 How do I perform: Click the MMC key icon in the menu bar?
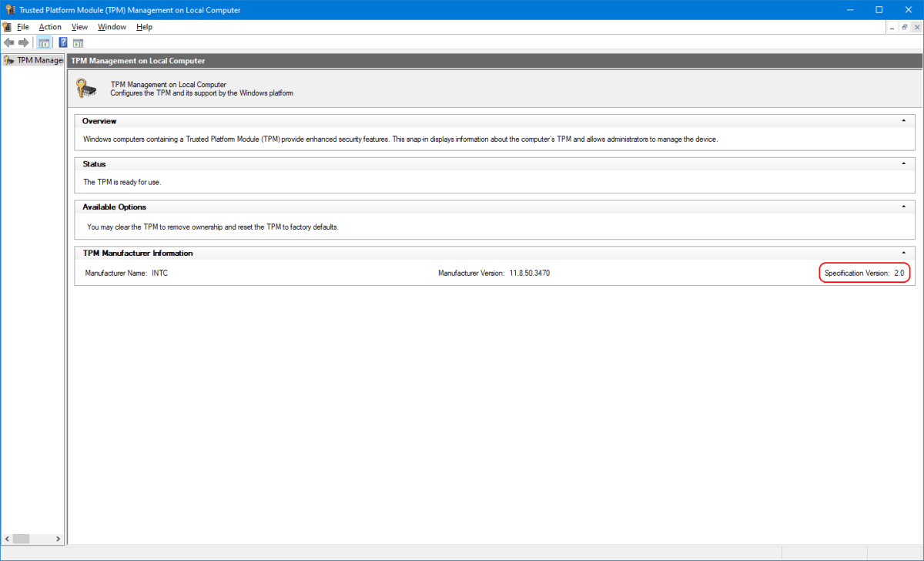point(7,27)
